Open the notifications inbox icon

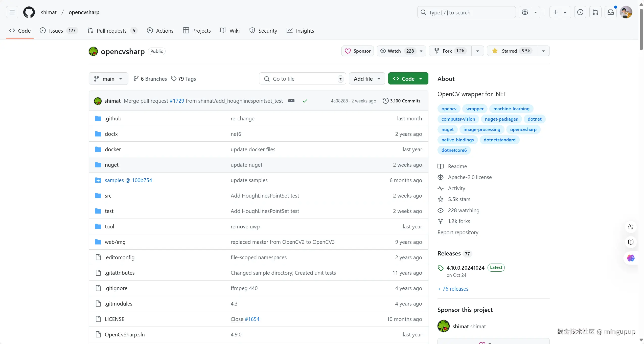[610, 12]
